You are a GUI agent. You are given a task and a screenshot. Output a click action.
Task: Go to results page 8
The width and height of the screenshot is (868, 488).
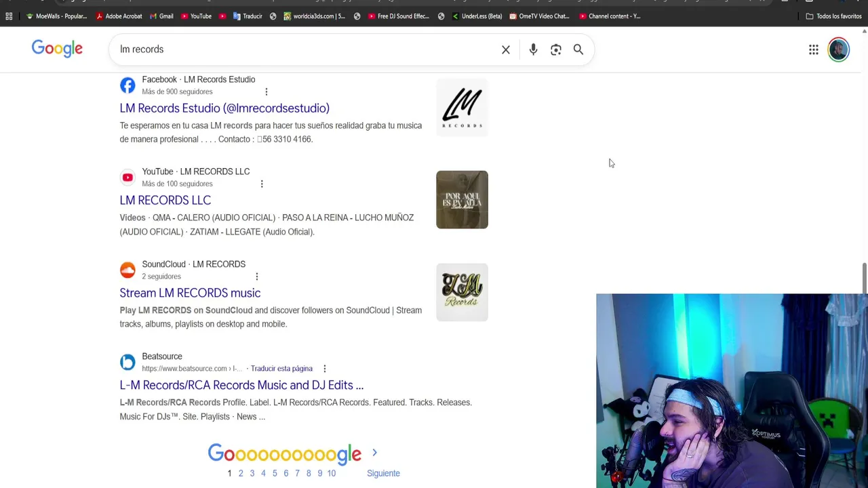point(309,473)
